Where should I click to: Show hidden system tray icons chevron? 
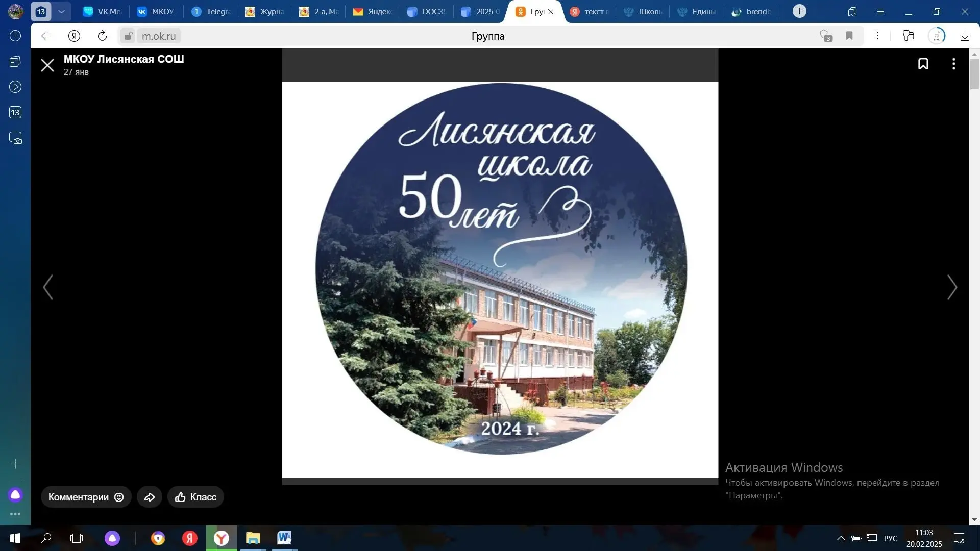pyautogui.click(x=841, y=538)
